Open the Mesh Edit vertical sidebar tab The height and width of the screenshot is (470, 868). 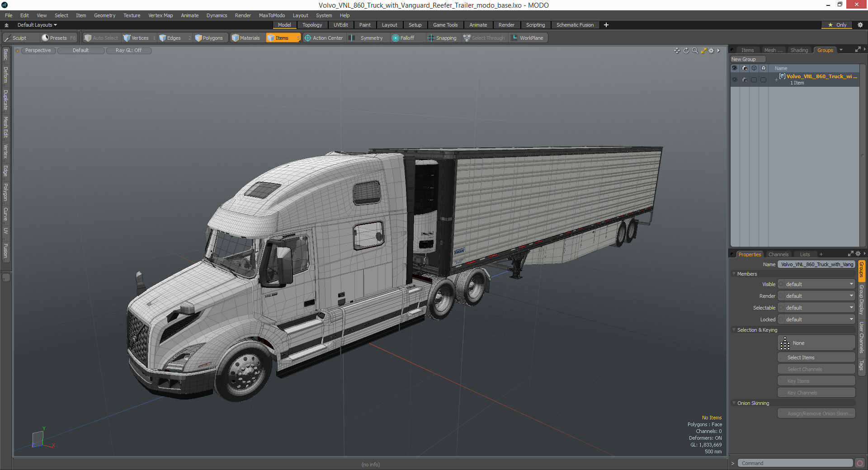[6, 127]
